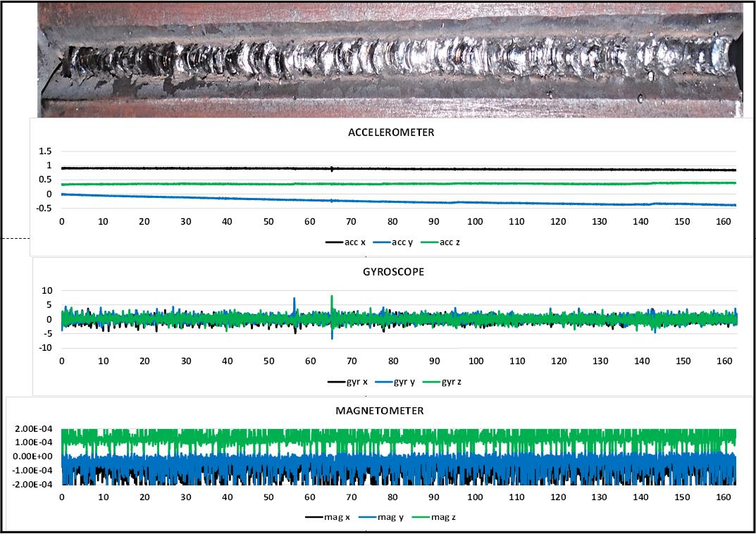Image resolution: width=756 pixels, height=534 pixels.
Task: Click the 80 tick on magnetometer x-axis
Action: point(392,497)
